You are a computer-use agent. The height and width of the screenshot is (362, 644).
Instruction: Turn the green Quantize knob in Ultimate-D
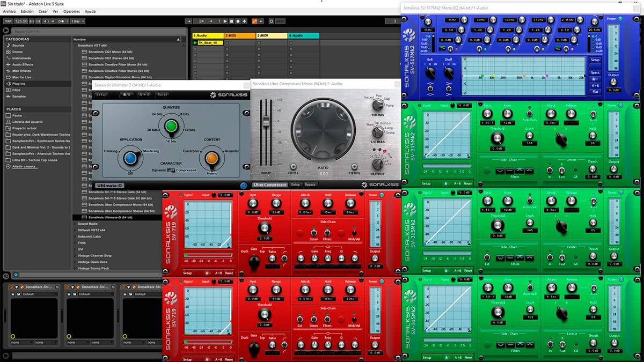click(171, 127)
